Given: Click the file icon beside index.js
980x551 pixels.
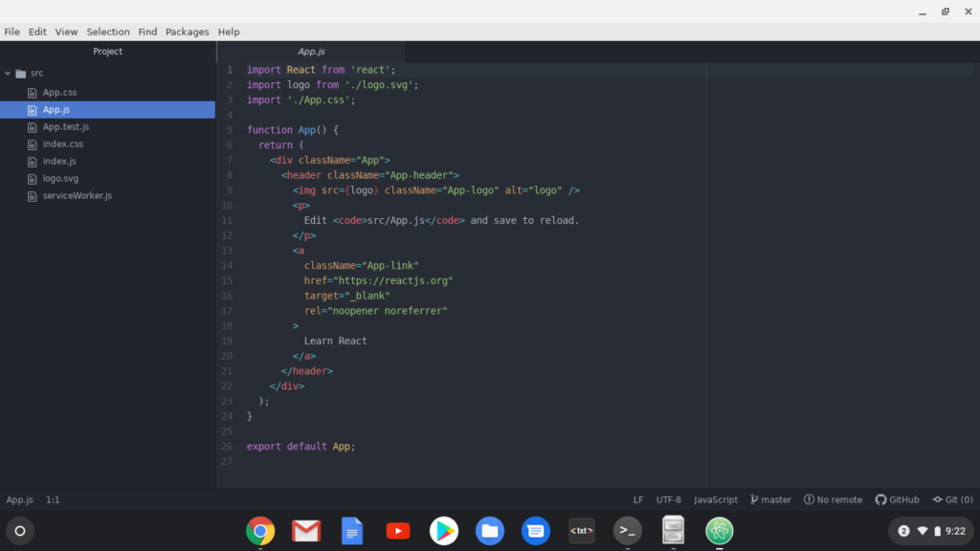Looking at the screenshot, I should (32, 161).
